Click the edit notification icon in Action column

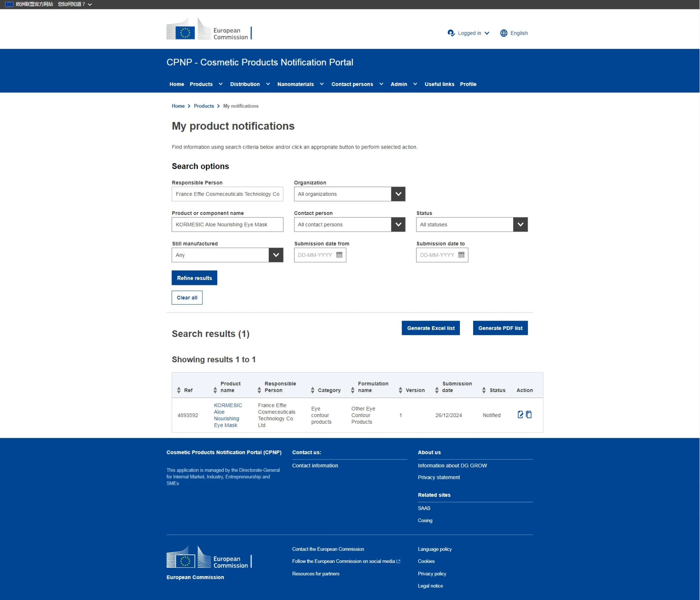point(520,414)
